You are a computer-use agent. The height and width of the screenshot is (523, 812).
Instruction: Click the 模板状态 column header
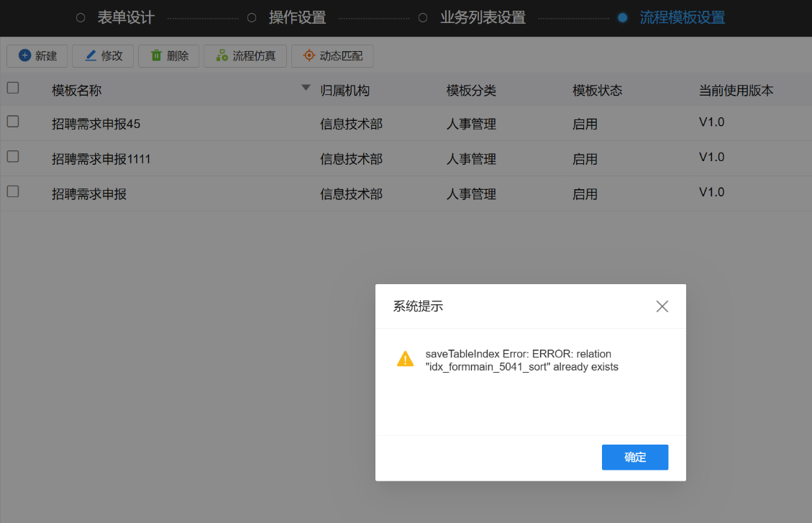597,91
